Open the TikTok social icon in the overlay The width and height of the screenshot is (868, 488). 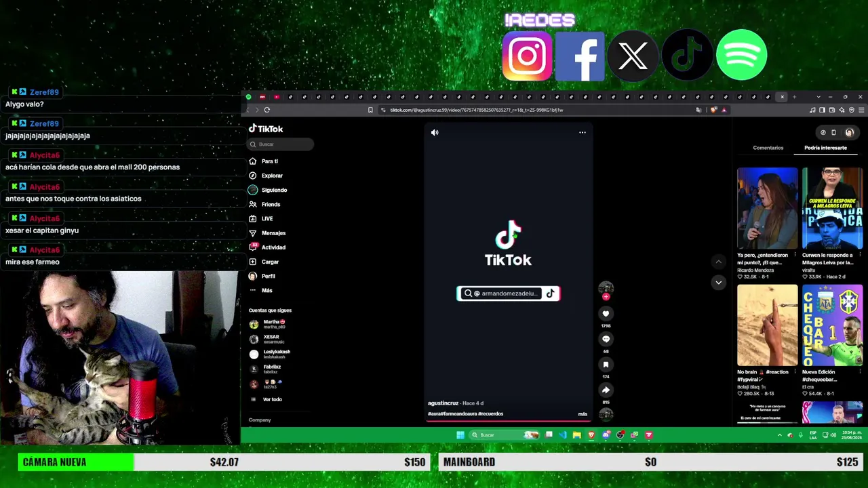[687, 56]
